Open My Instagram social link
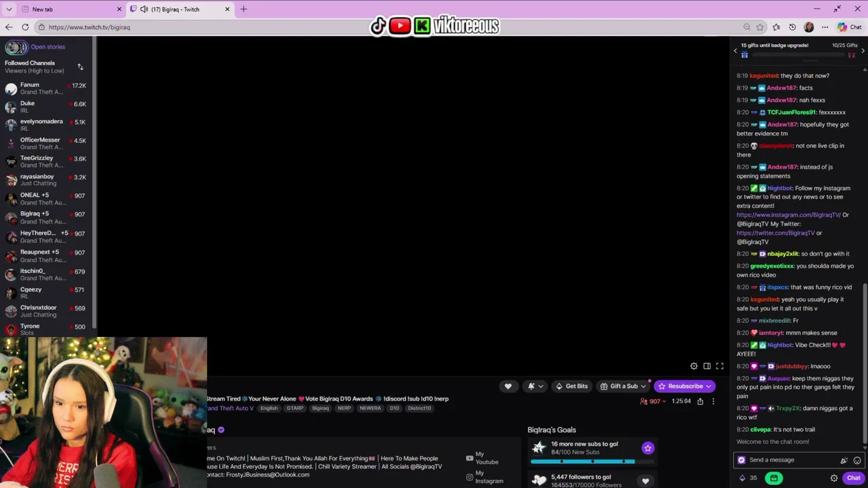Image resolution: width=868 pixels, height=488 pixels. 484,477
